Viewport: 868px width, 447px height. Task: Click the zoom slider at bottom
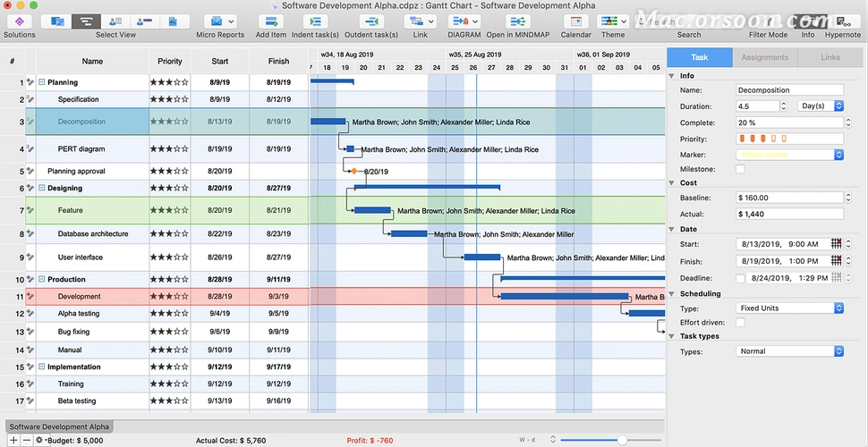click(x=622, y=441)
